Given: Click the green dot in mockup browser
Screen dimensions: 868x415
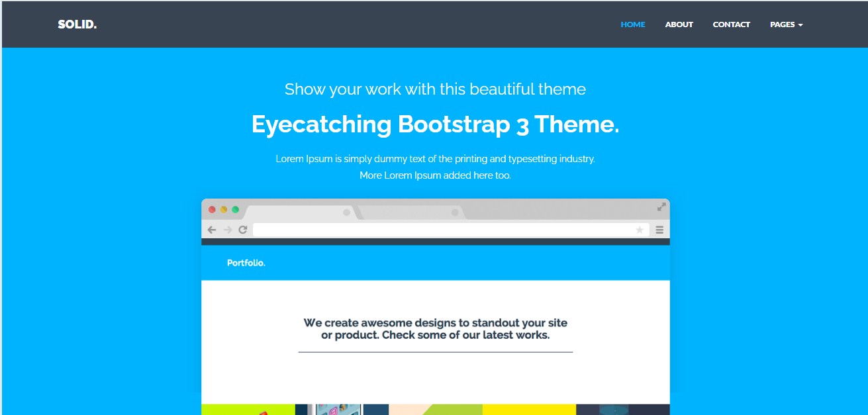Looking at the screenshot, I should 235,209.
